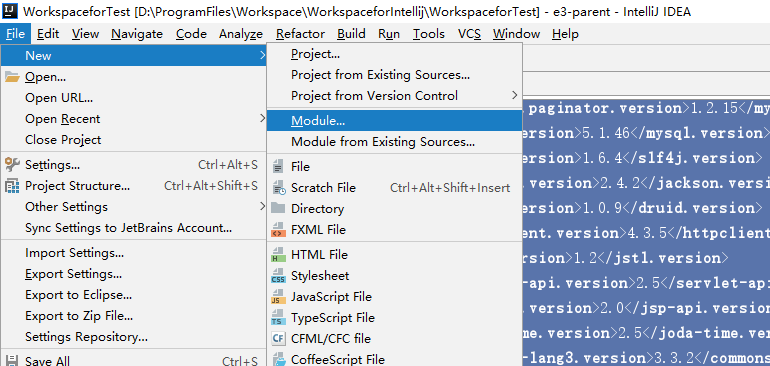This screenshot has width=770, height=366.
Task: Click the HTML File icon
Action: tap(278, 254)
